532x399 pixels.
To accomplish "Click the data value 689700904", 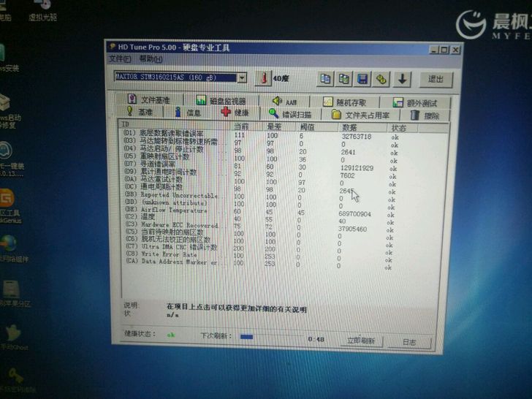I will click(x=354, y=214).
